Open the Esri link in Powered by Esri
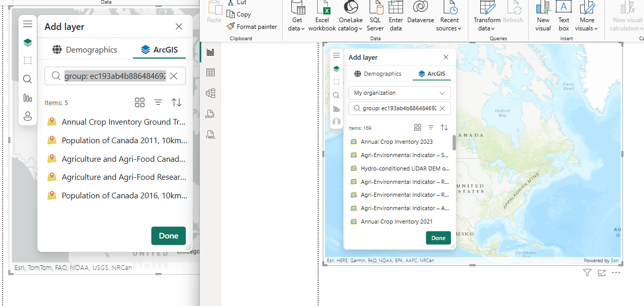The height and width of the screenshot is (306, 644). 615,261
